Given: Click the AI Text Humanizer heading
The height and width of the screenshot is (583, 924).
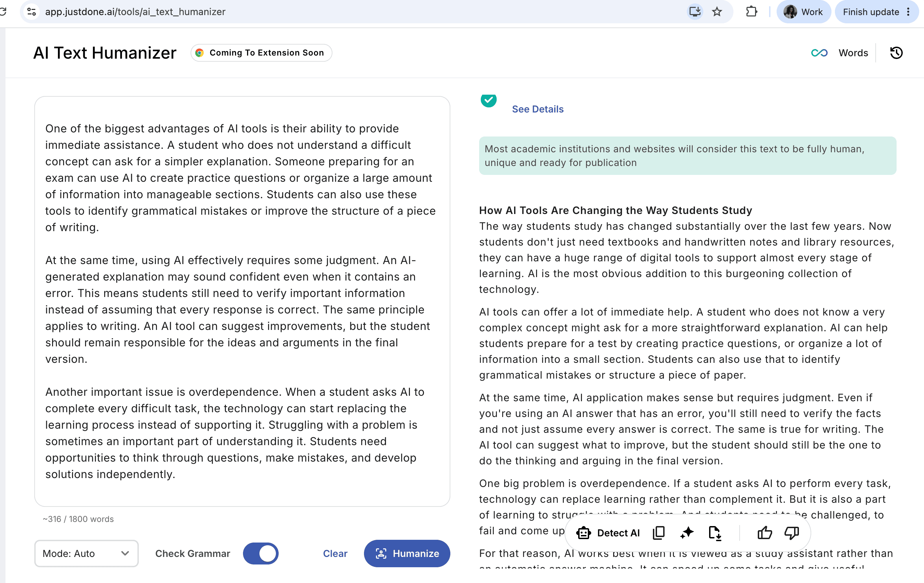Looking at the screenshot, I should (105, 53).
